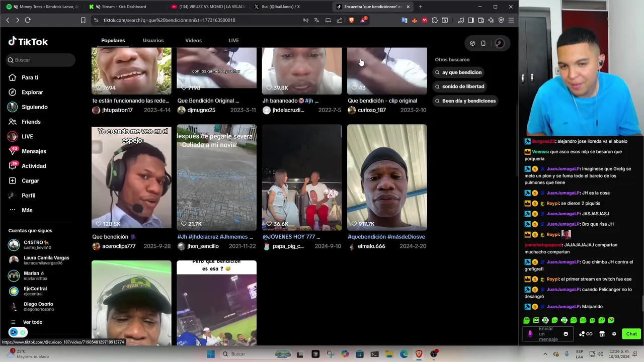Reload the page
This screenshot has height=362, width=644.
[x=28, y=20]
